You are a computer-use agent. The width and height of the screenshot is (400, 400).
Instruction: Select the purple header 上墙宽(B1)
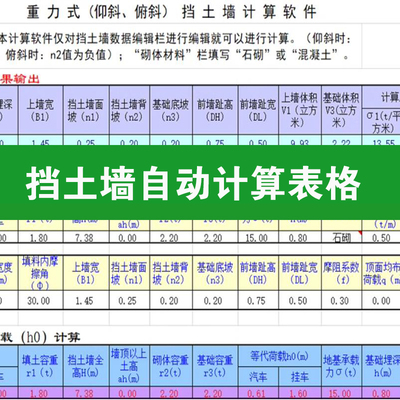[x=40, y=110]
